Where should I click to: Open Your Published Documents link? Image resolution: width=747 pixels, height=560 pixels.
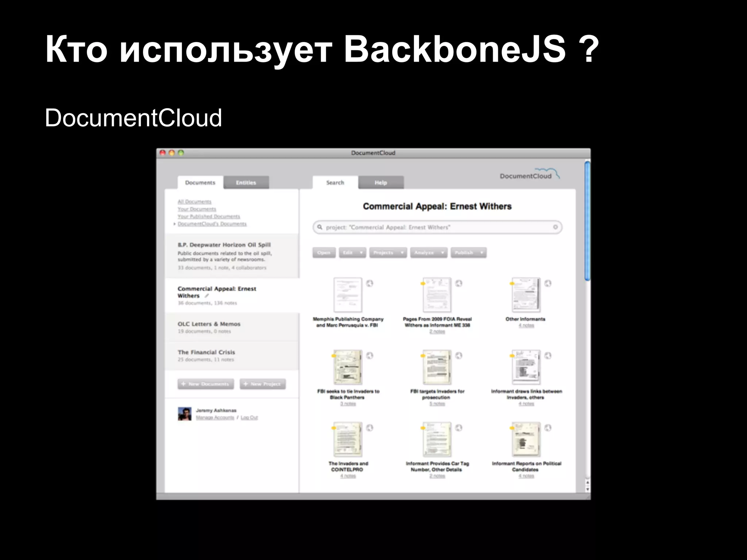click(209, 216)
